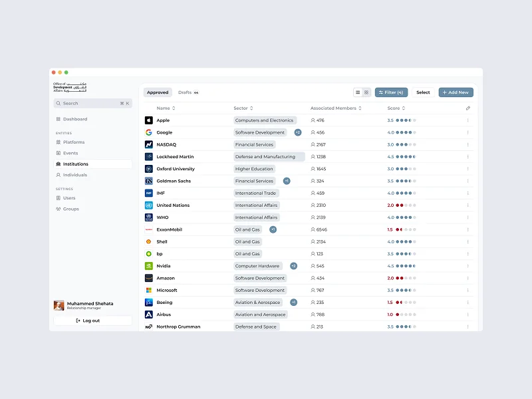Click the Search input field
This screenshot has height=399, width=532.
(92, 103)
